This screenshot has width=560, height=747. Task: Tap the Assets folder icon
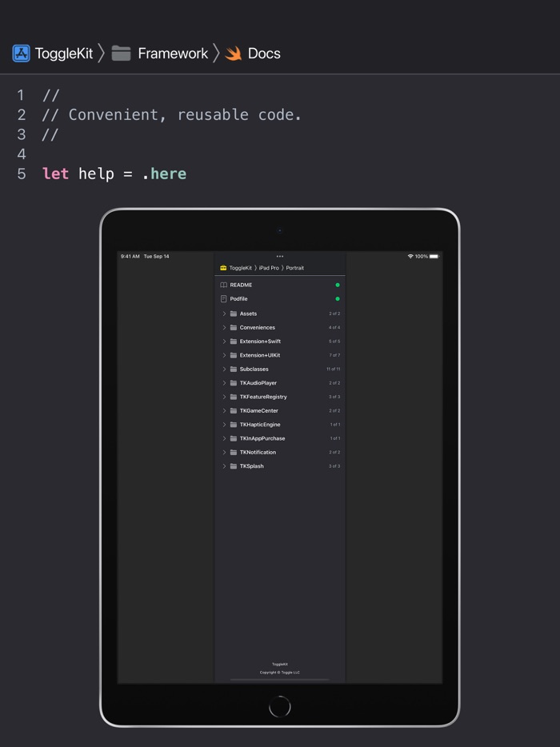(x=234, y=314)
